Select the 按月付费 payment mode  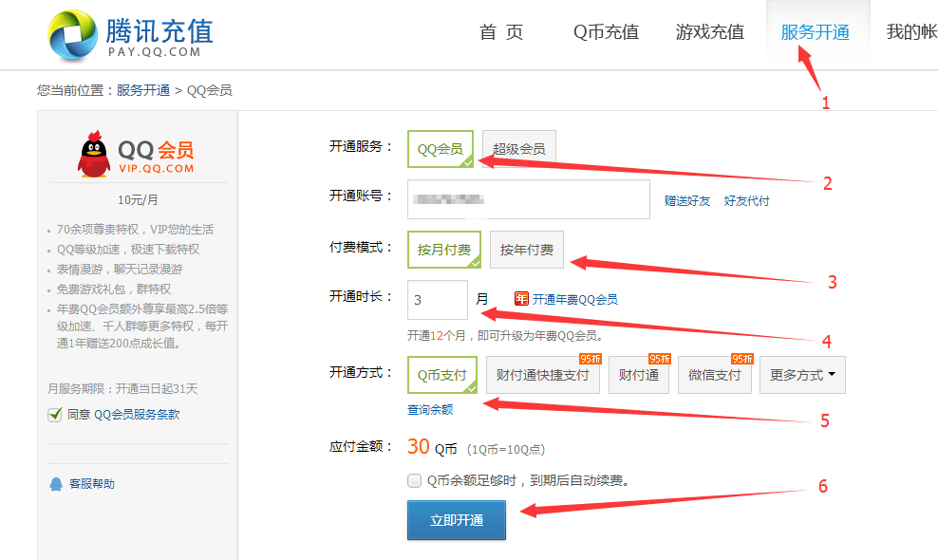click(x=444, y=250)
